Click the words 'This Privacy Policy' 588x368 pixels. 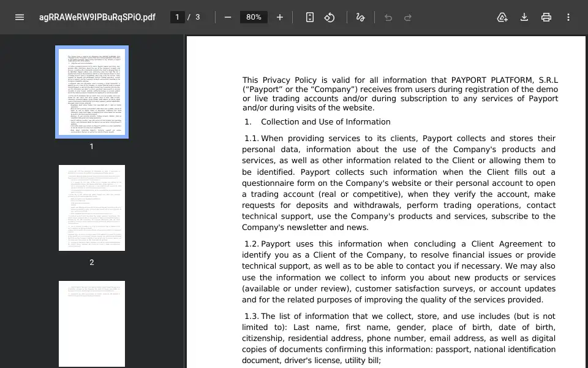(279, 80)
